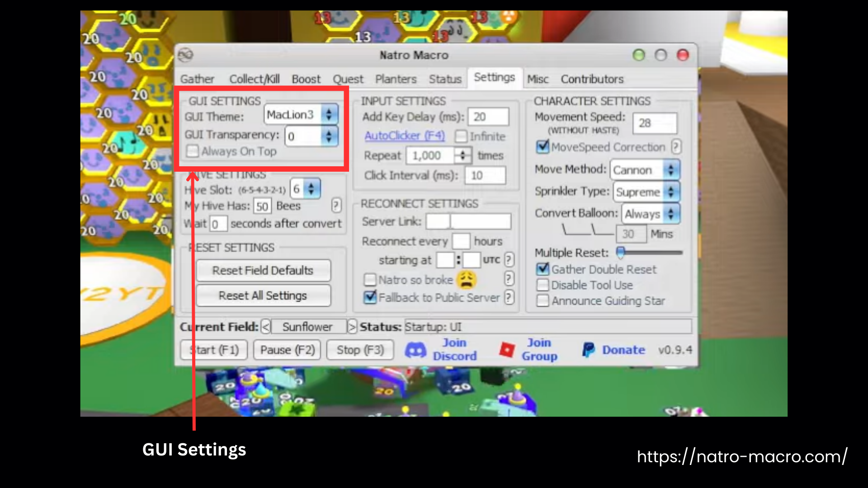The height and width of the screenshot is (488, 868).
Task: Open help for My Hive Has Bees setting
Action: [x=335, y=206]
